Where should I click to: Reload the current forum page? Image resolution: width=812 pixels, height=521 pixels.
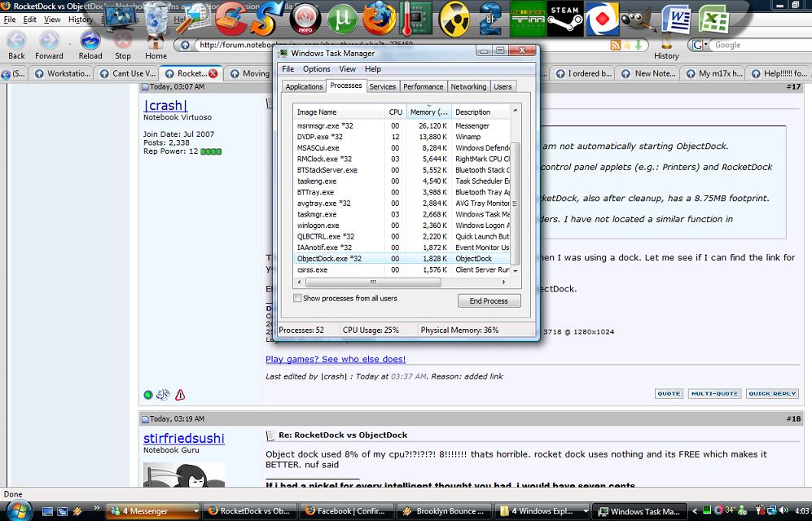pos(90,46)
